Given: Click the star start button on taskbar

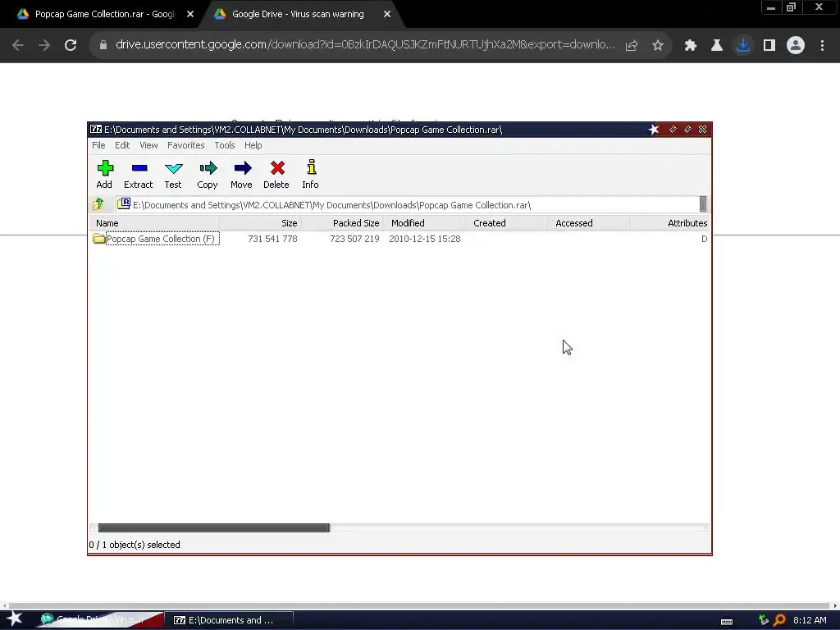Looking at the screenshot, I should click(14, 619).
